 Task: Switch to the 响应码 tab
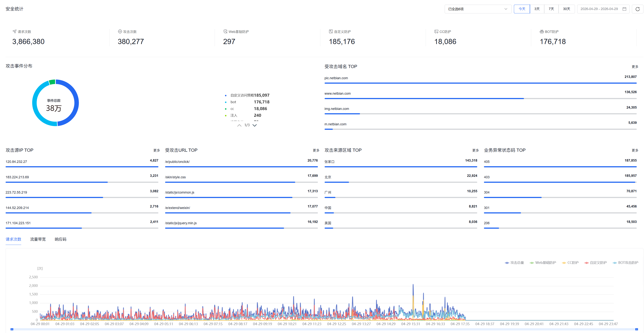tap(60, 239)
